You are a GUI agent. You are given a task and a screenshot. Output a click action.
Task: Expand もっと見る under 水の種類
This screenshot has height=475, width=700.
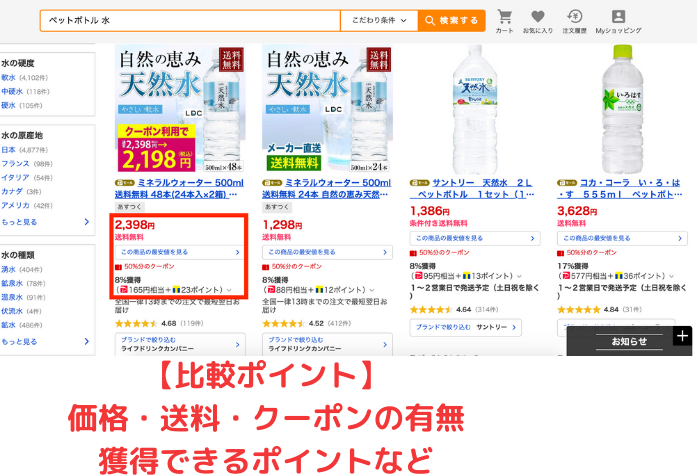(46, 342)
